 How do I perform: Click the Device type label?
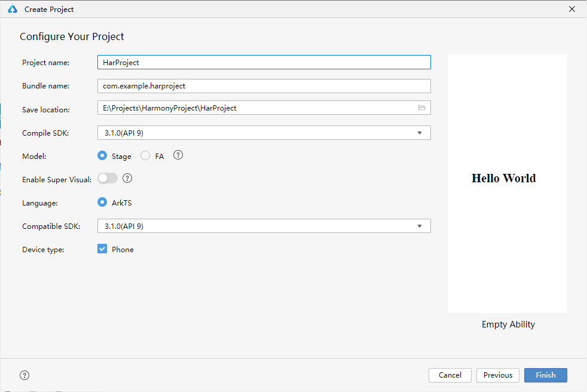(x=43, y=250)
